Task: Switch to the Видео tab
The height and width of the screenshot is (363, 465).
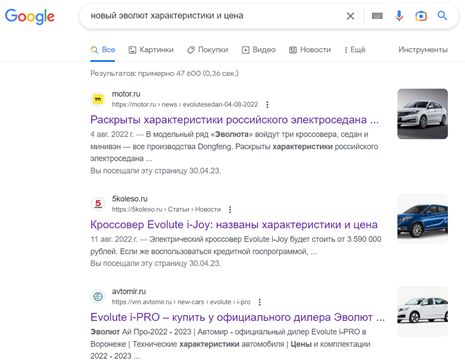Action: click(259, 50)
